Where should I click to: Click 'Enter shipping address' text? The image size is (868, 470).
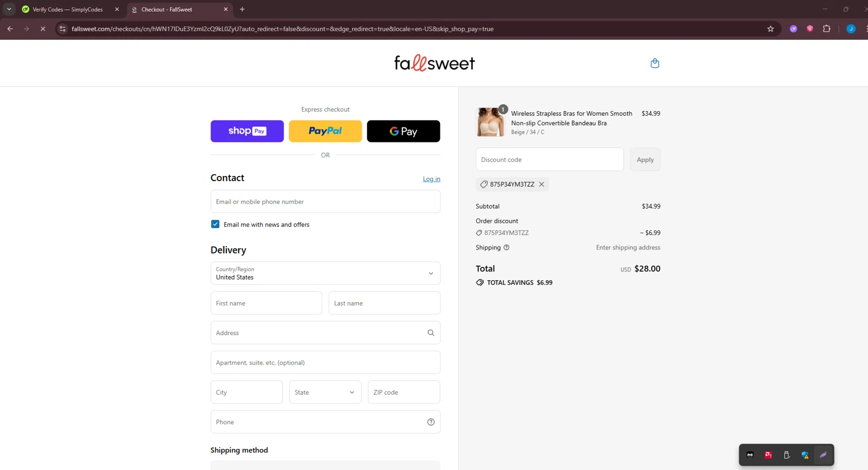[x=628, y=248]
